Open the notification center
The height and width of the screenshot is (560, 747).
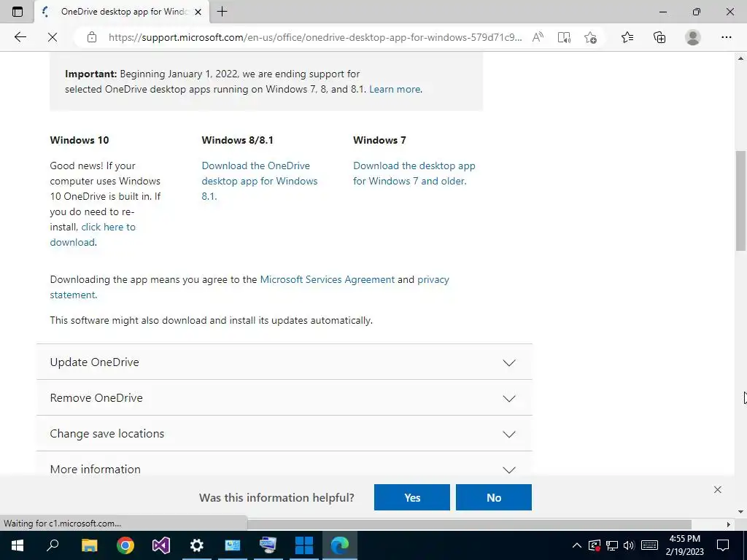pyautogui.click(x=723, y=545)
